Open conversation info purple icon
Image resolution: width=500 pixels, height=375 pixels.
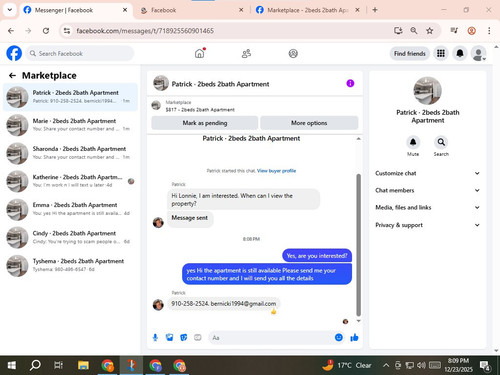[x=350, y=83]
